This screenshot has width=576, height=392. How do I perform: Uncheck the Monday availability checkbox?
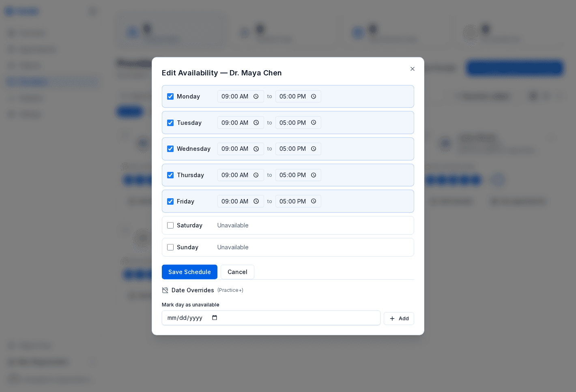tap(170, 96)
